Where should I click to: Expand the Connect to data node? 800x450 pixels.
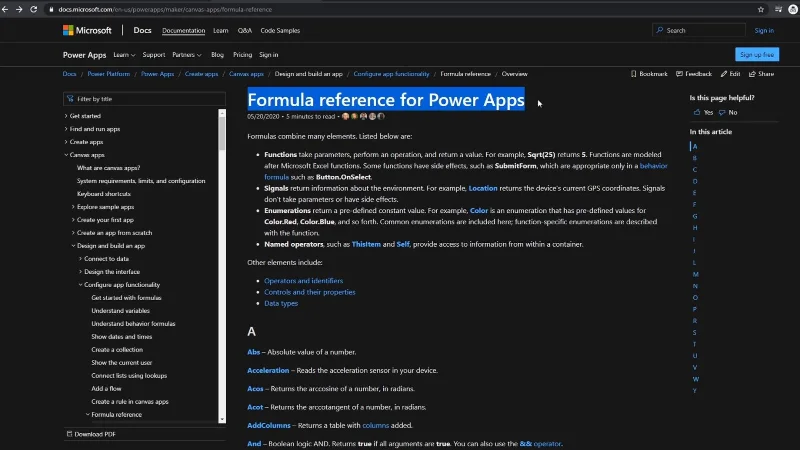tap(80, 259)
